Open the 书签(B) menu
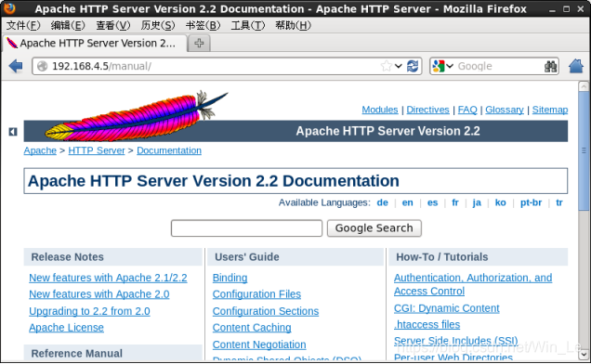Viewport: 591px width, 364px height. pyautogui.click(x=203, y=25)
